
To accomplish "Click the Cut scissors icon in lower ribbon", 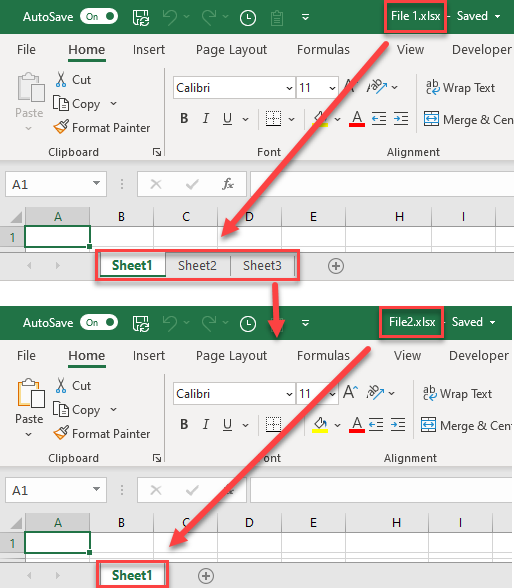I will click(x=61, y=386).
